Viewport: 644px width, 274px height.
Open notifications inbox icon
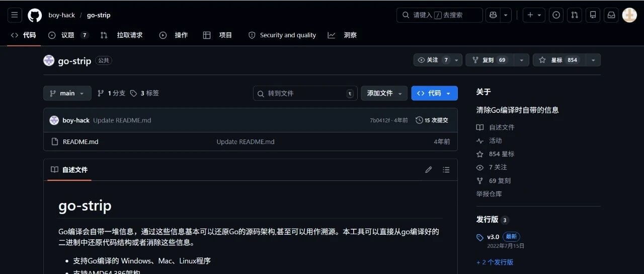(x=611, y=15)
